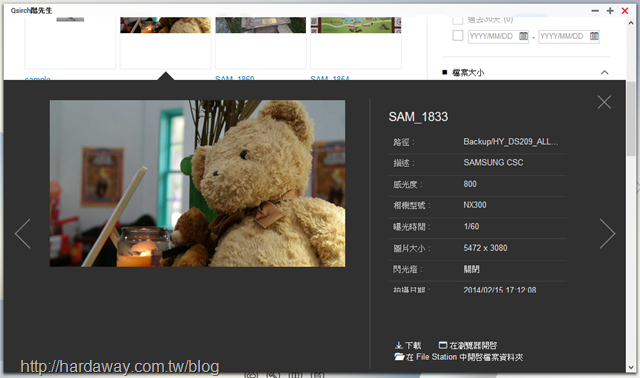Open calendar for the end date field
The image size is (640, 378).
594,36
